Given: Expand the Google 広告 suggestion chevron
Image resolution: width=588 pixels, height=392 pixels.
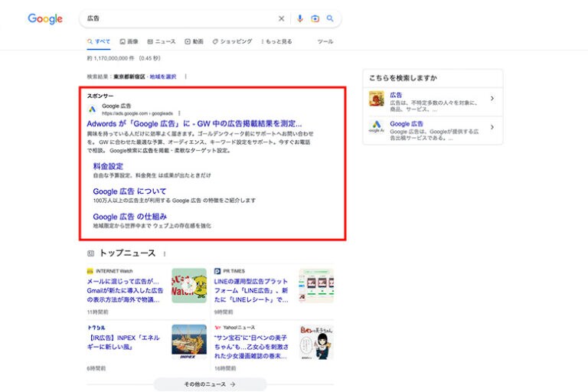Looking at the screenshot, I should coord(492,127).
